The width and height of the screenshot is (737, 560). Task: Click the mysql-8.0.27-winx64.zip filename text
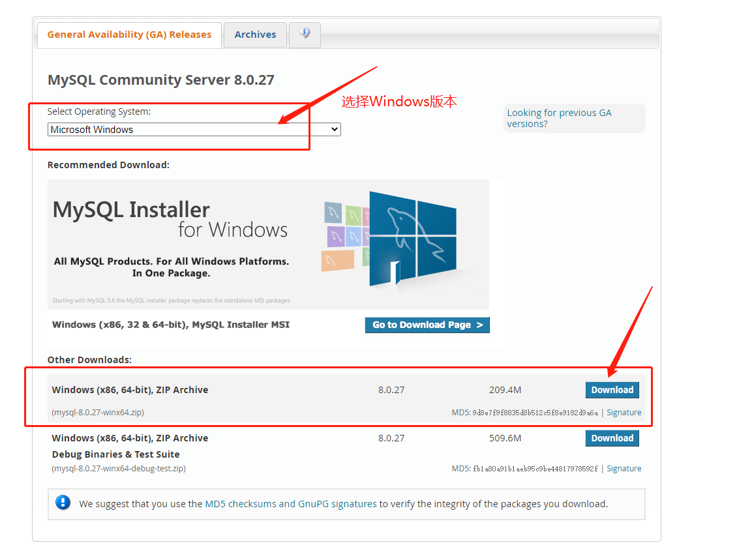tap(98, 412)
